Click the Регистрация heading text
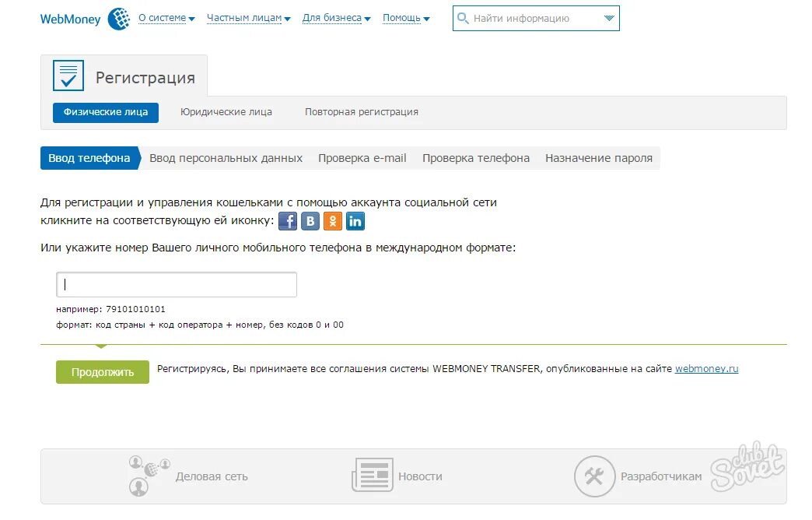 145,78
